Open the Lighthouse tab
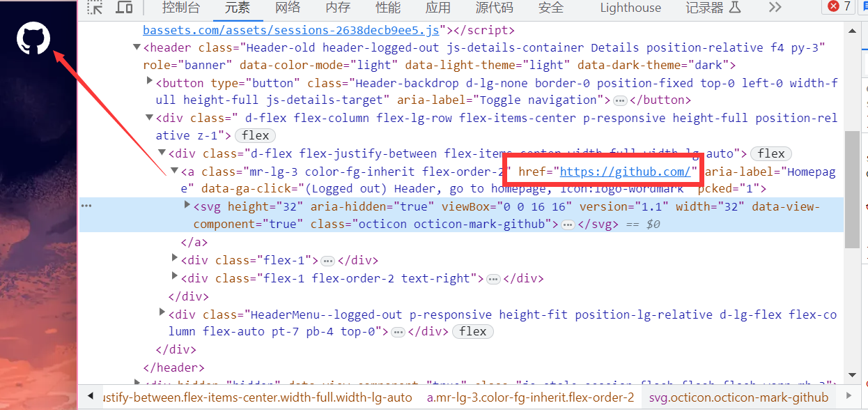The width and height of the screenshot is (868, 410). click(630, 8)
